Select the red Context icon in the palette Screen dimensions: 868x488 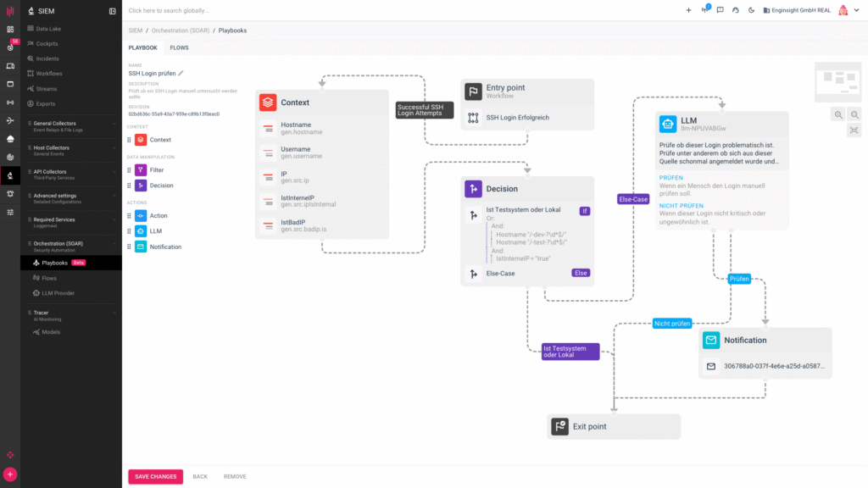pos(141,140)
